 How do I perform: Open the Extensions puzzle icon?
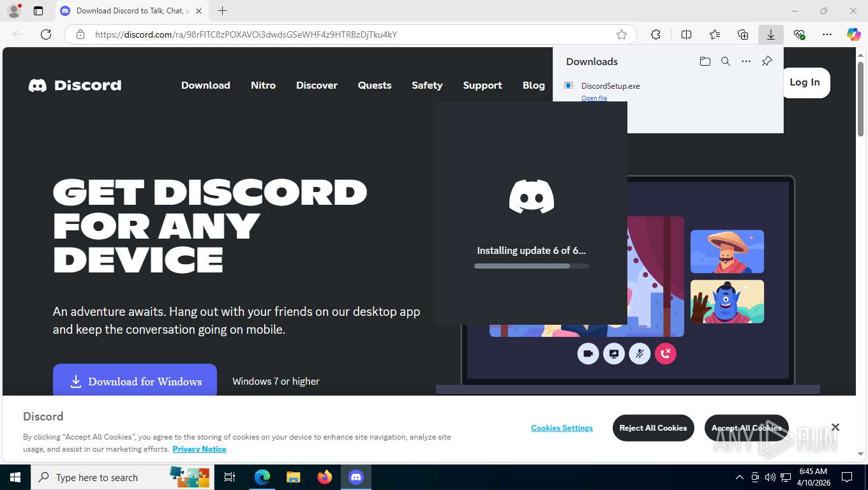655,34
